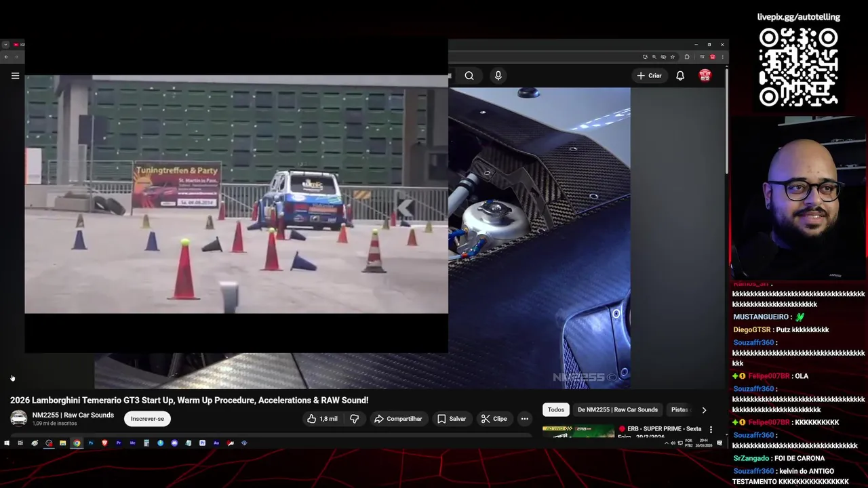Screen dimensions: 868x488
Task: Click the livepix QR code
Action: pyautogui.click(x=799, y=66)
